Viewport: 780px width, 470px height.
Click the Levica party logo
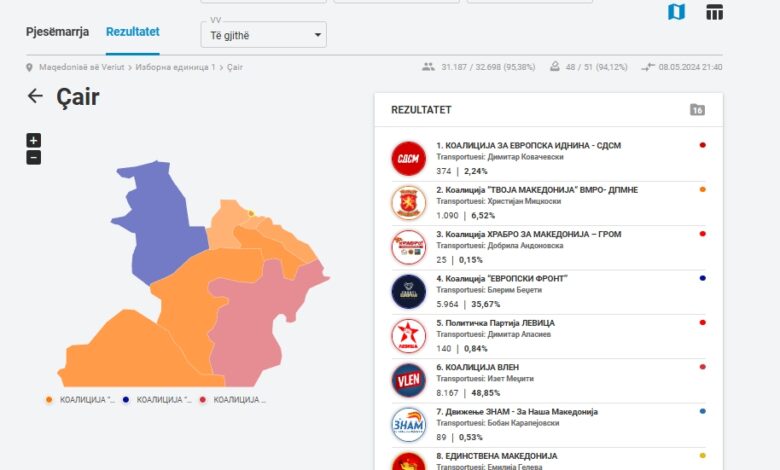[x=408, y=336]
